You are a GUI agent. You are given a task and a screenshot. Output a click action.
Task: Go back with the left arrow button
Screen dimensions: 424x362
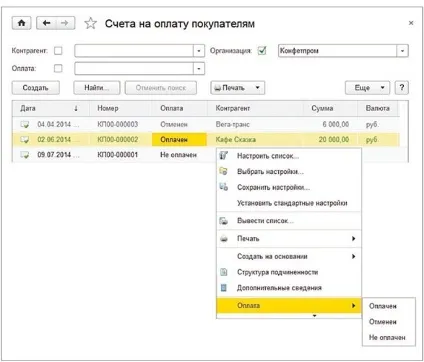tap(46, 23)
